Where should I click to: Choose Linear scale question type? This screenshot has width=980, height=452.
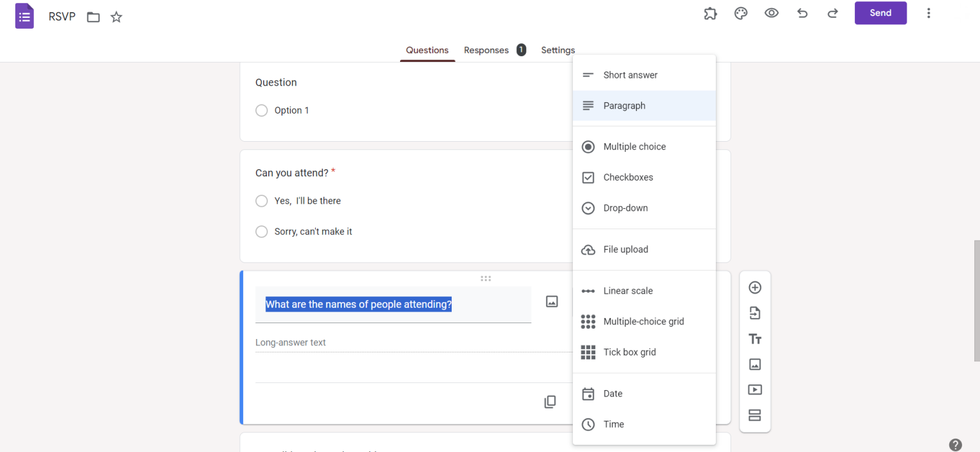pos(644,291)
